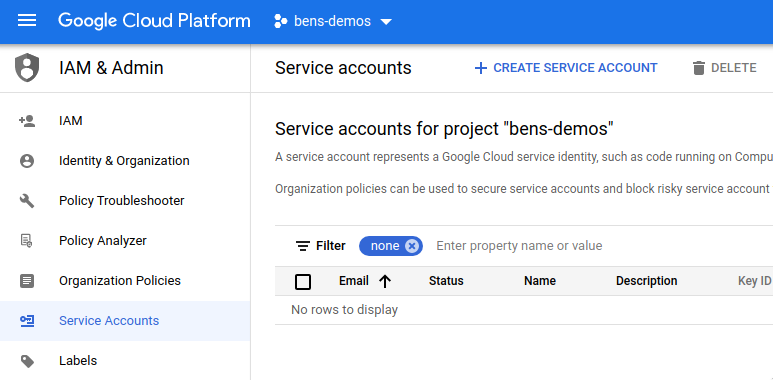Click the Service accounts page title
Viewport: 773px width, 380px height.
coord(343,68)
